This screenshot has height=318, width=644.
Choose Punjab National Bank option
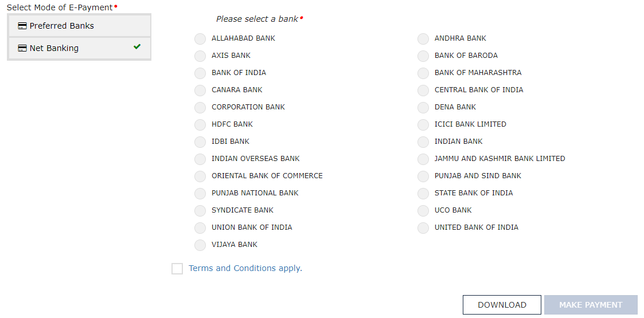[x=200, y=194]
